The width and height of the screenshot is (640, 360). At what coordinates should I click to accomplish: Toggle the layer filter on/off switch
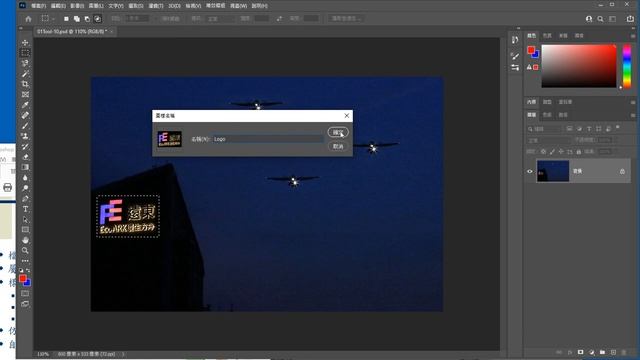(618, 128)
